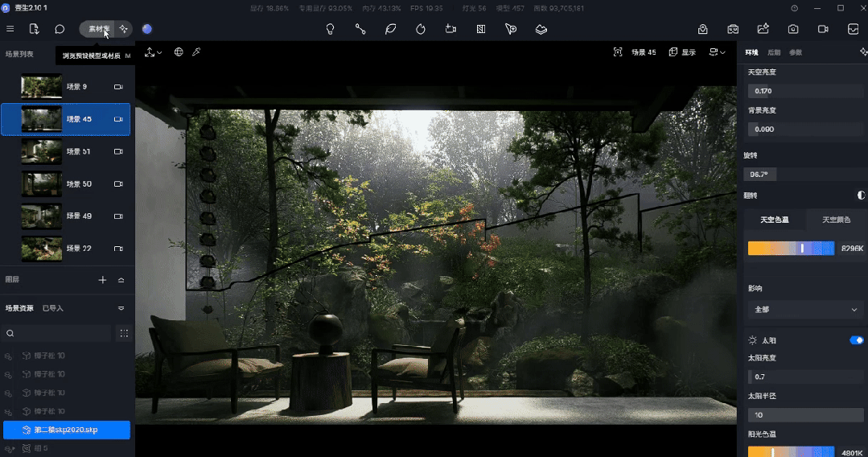
Task: Expand the 场景资源 panel chevron
Action: point(121,308)
